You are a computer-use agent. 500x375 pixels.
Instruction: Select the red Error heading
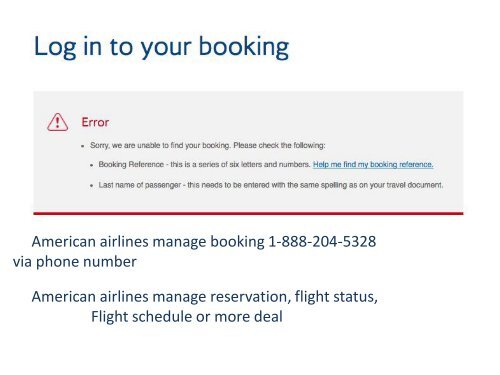tap(95, 122)
